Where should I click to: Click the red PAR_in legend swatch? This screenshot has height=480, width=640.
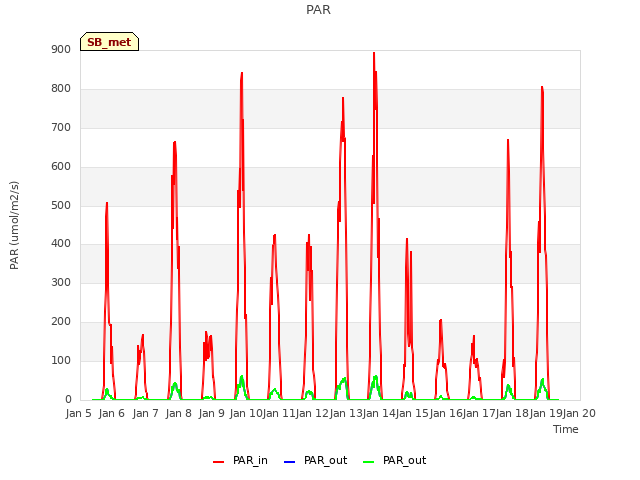[x=219, y=462]
